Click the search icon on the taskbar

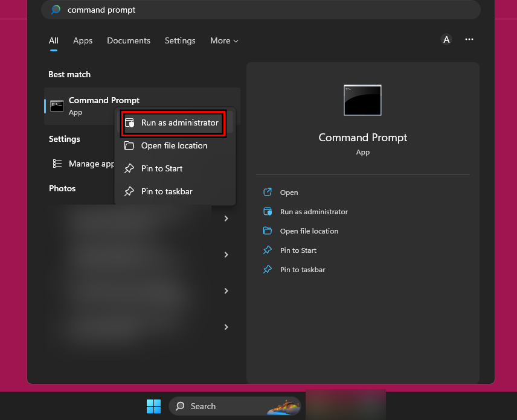point(179,406)
